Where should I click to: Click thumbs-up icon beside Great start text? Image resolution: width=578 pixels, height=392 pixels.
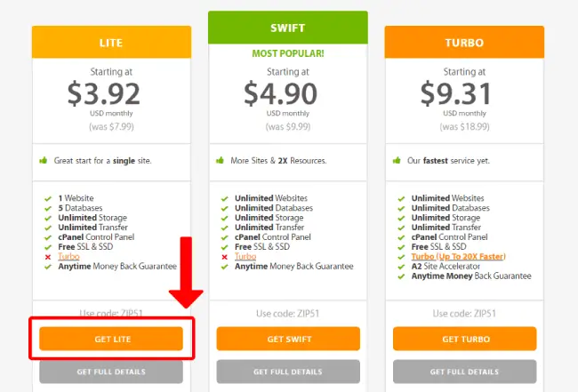pos(44,160)
